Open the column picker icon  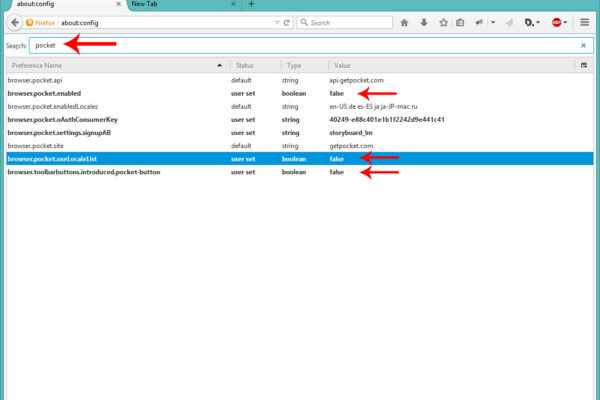[584, 65]
